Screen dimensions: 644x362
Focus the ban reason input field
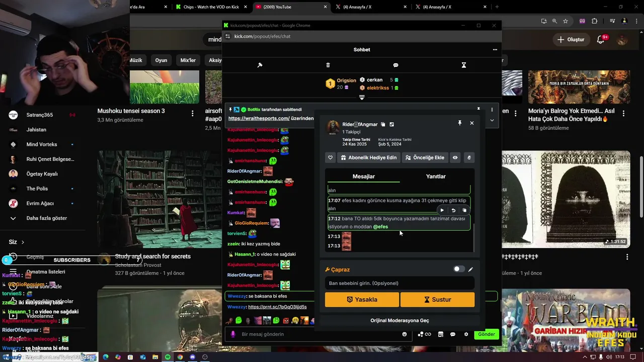[399, 283]
